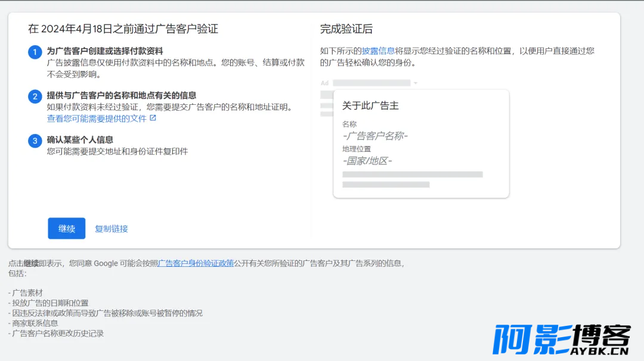Click the text 您可能需要提交地址和身份证件复印件
Screen dimensions: 644x361
click(x=117, y=151)
